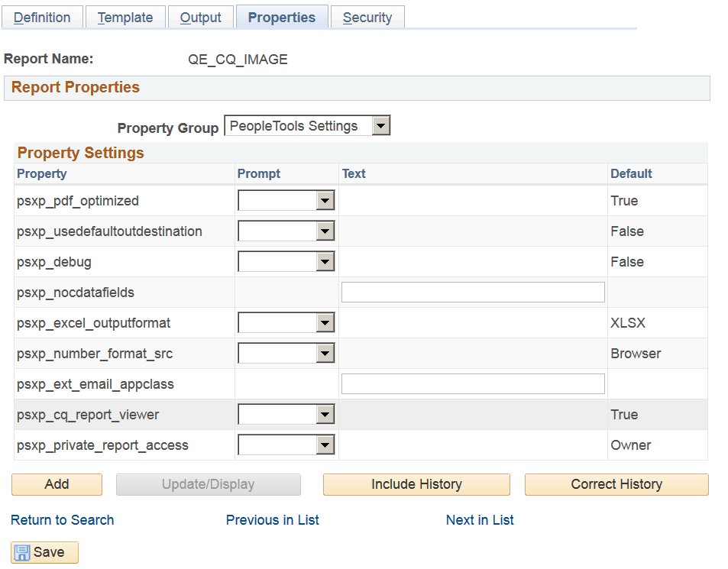Click the Browser default value

tap(636, 354)
